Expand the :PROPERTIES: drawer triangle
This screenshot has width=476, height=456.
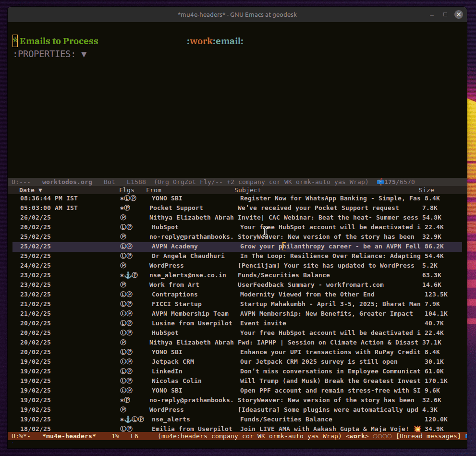pos(84,54)
